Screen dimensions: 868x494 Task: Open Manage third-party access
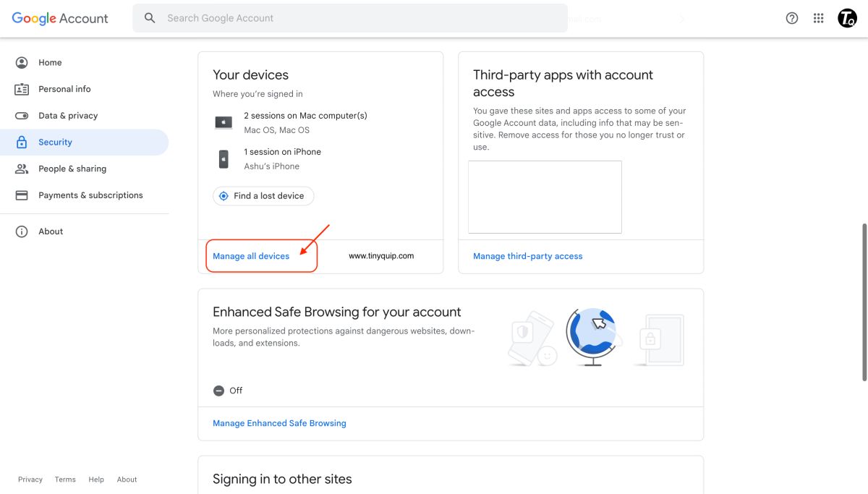click(528, 255)
